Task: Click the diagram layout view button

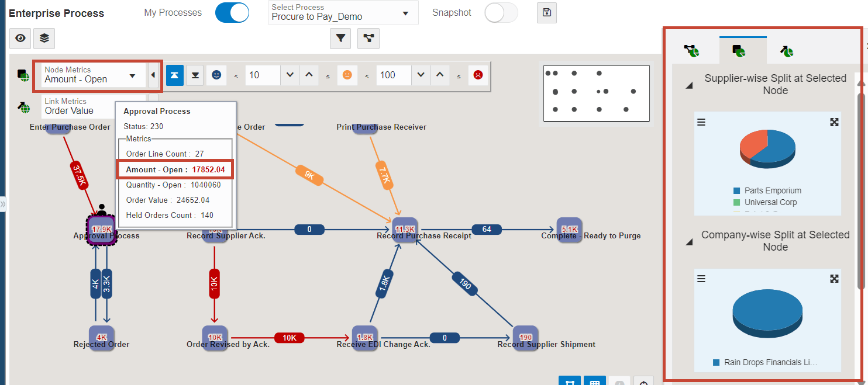Action: (570, 380)
